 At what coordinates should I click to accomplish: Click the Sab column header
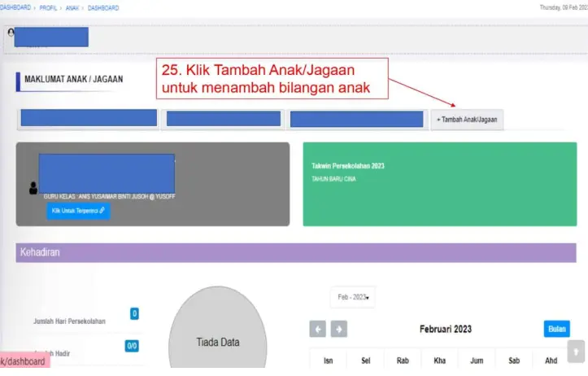(514, 361)
